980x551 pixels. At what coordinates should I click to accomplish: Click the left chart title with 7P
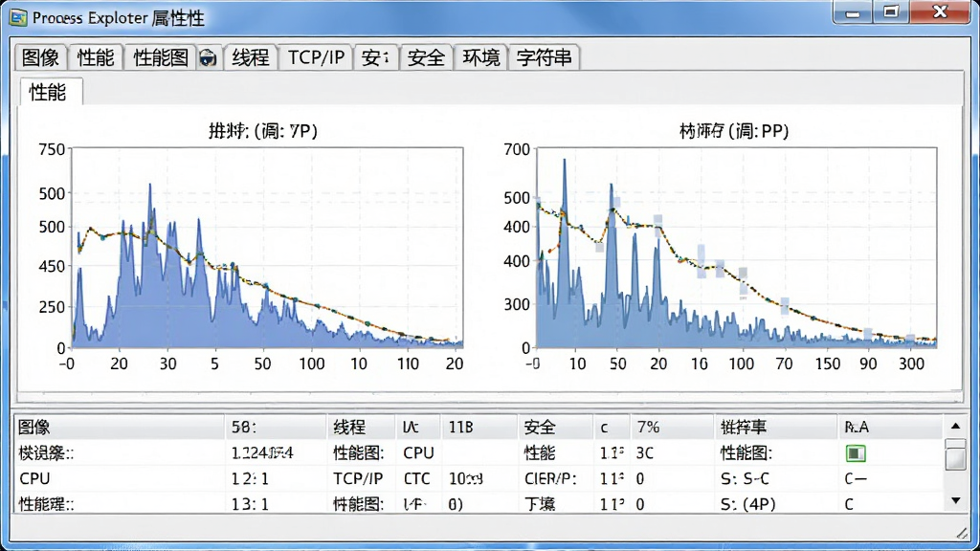pyautogui.click(x=263, y=130)
